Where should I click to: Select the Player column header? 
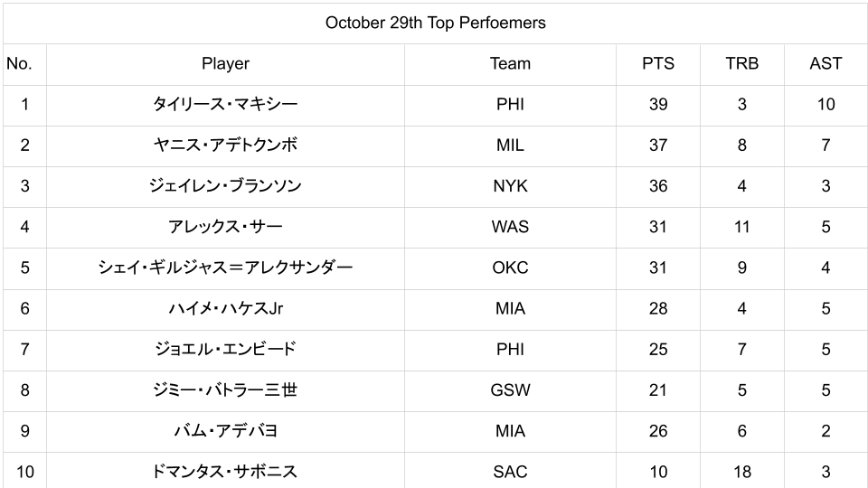[225, 64]
